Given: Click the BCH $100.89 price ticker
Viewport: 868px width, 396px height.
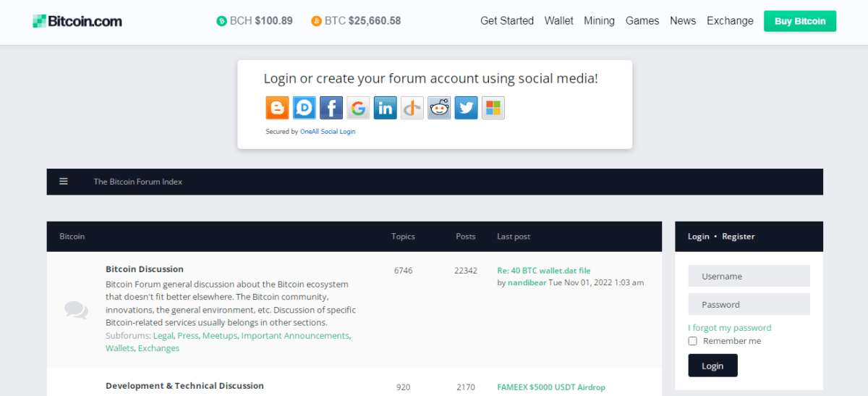Looking at the screenshot, I should (255, 21).
